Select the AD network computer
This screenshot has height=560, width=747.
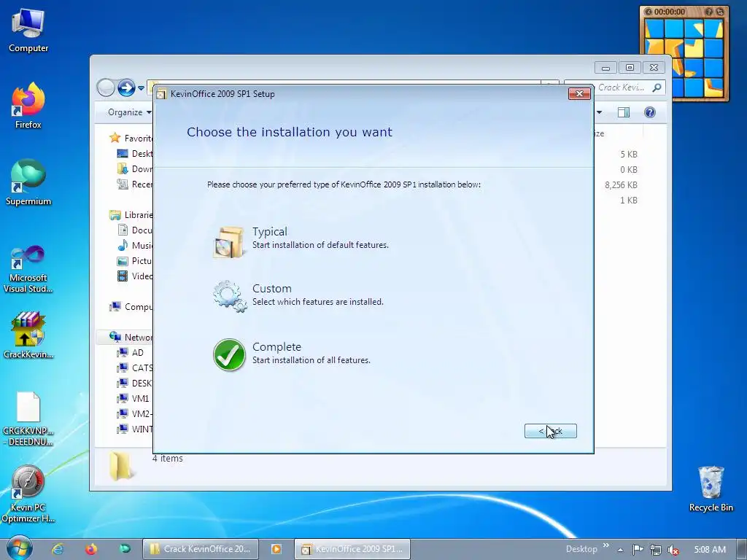coord(130,352)
